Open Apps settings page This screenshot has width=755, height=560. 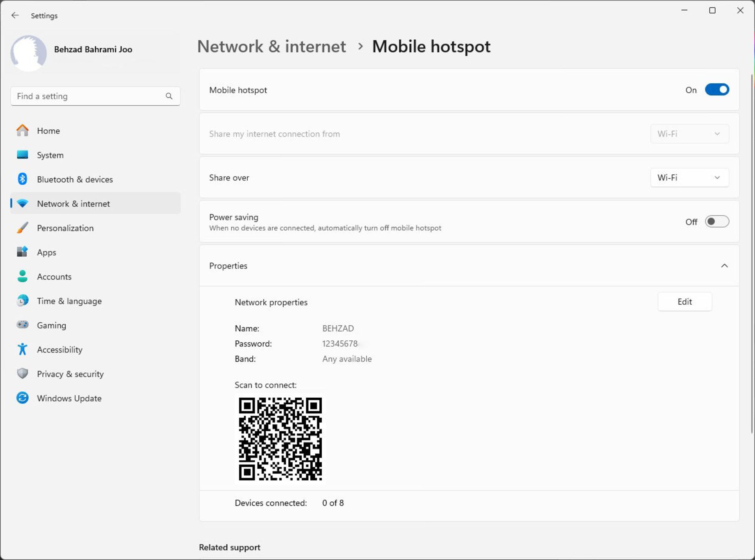click(x=96, y=252)
